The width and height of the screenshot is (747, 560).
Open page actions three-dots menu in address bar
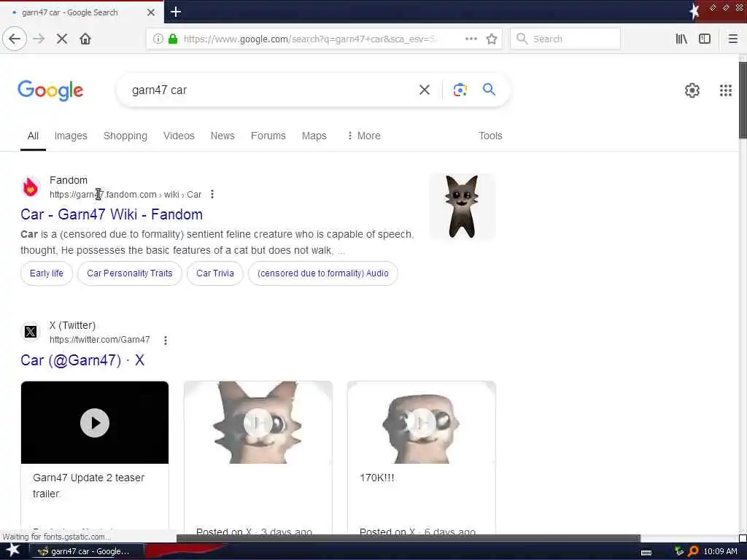click(471, 39)
